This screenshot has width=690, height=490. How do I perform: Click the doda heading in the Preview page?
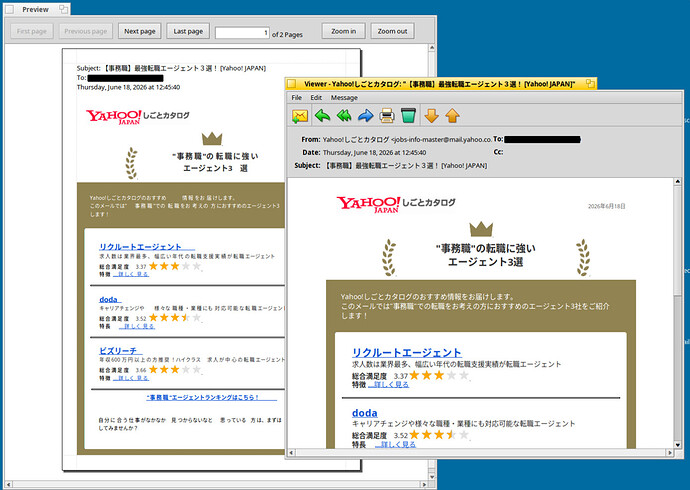[110, 299]
